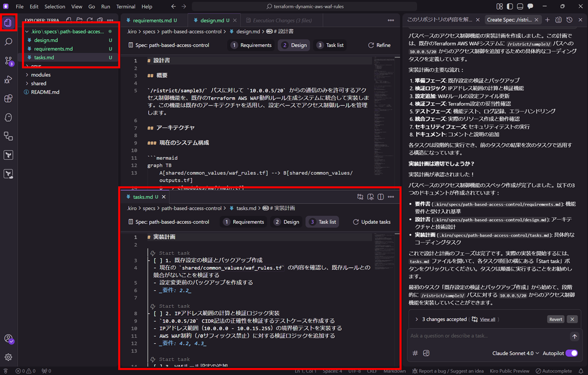Toggle bottom panel icon in title bar
Viewport: 588px width, 375px height.
[x=520, y=6]
